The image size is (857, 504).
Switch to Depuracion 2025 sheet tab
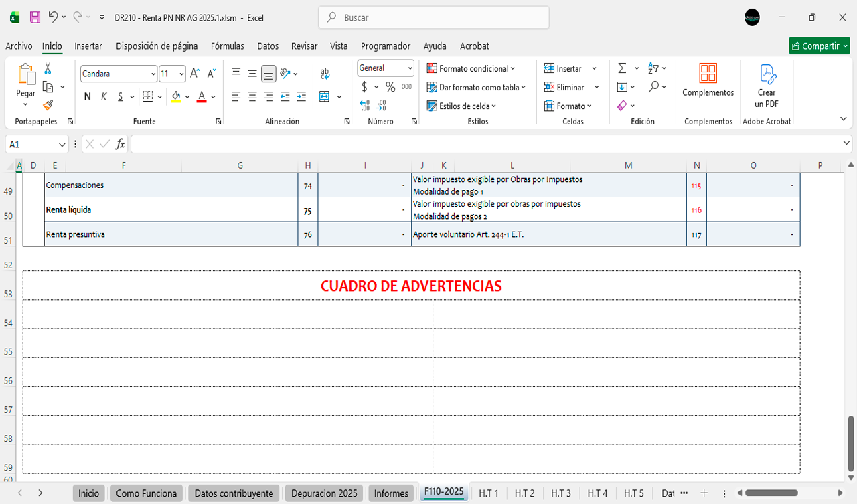323,493
